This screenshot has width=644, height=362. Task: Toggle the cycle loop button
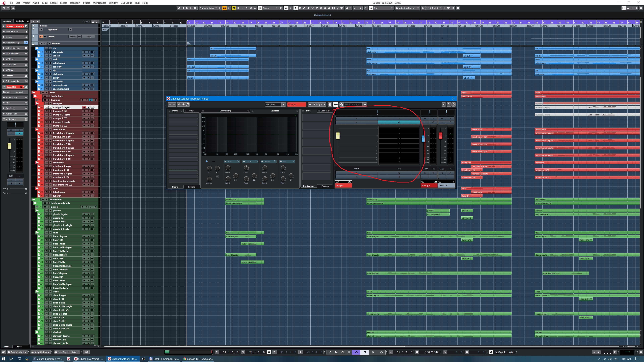pyautogui.click(x=356, y=352)
